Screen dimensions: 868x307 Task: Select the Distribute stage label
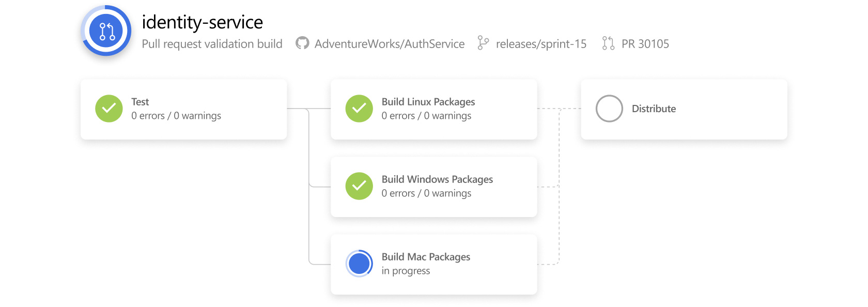(654, 109)
